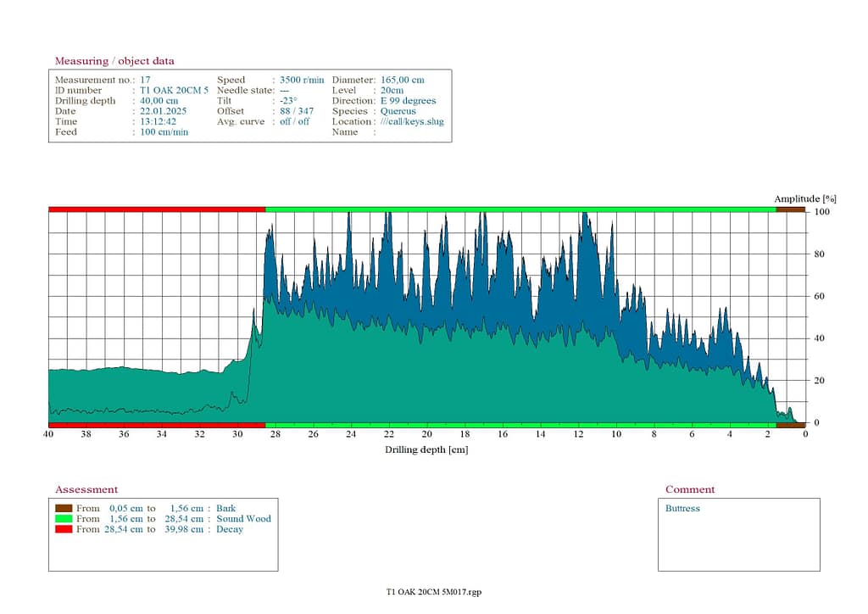Click the green Sound Wood legend swatch
The height and width of the screenshot is (614, 868).
coord(63,519)
